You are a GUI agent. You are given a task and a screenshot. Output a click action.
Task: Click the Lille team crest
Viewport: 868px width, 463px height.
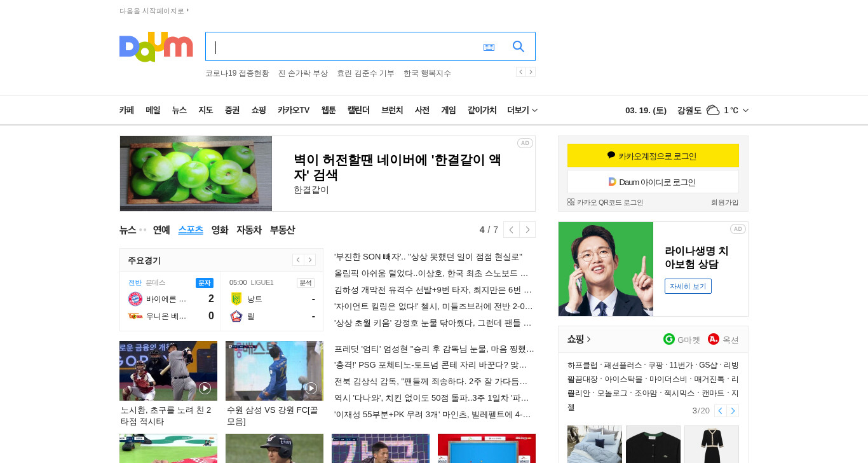coord(236,316)
